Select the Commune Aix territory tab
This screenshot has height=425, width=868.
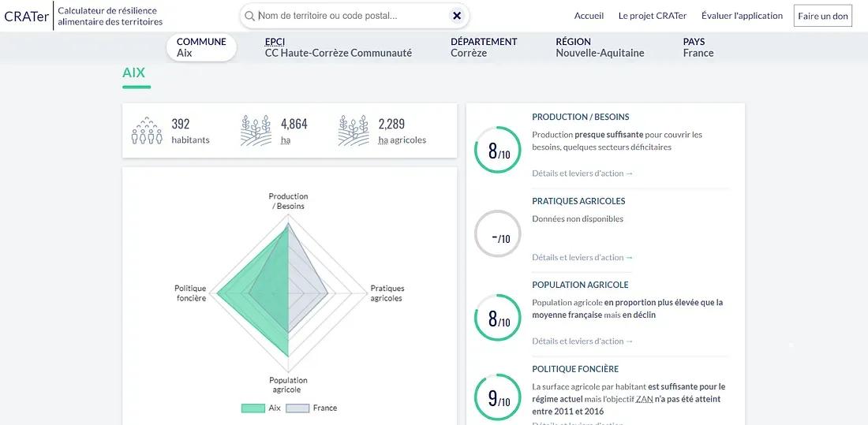tap(201, 47)
